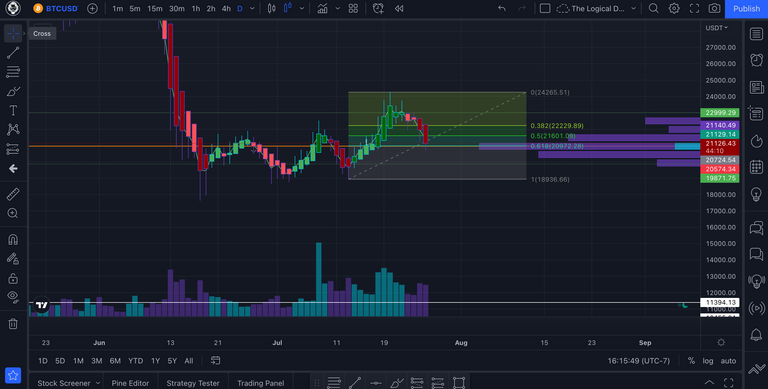Switch to the 1m timeframe
The height and width of the screenshot is (389, 768).
[118, 8]
